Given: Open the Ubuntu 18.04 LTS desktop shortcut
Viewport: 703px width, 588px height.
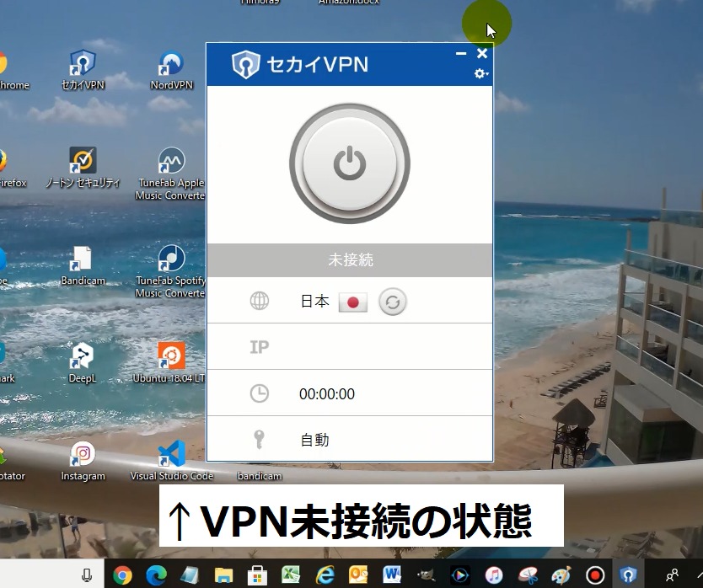Looking at the screenshot, I should point(171,358).
